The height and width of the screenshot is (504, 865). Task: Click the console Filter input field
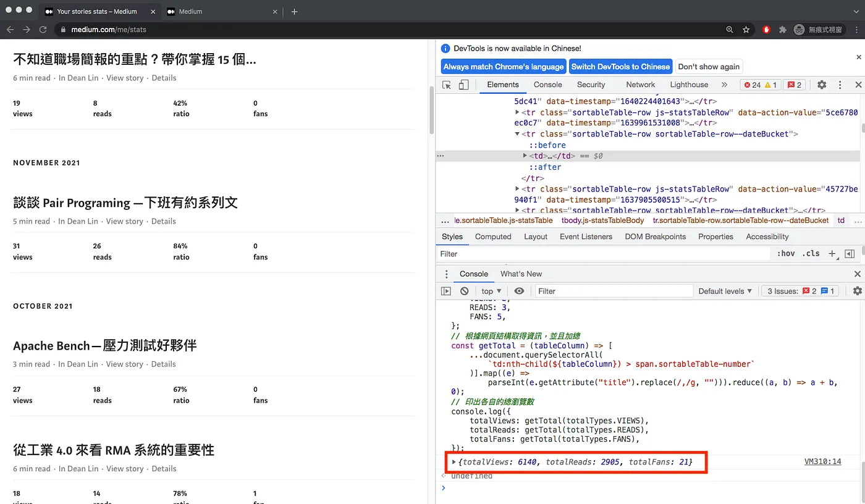coord(613,291)
